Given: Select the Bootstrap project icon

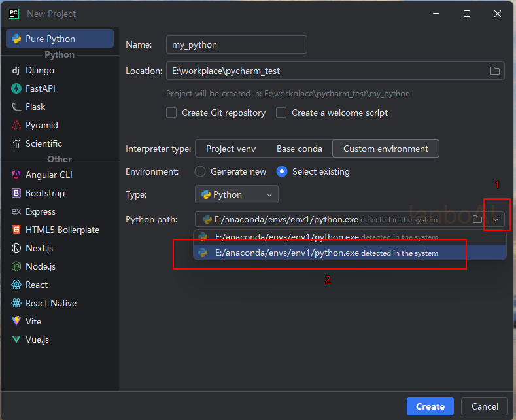Looking at the screenshot, I should tap(16, 193).
